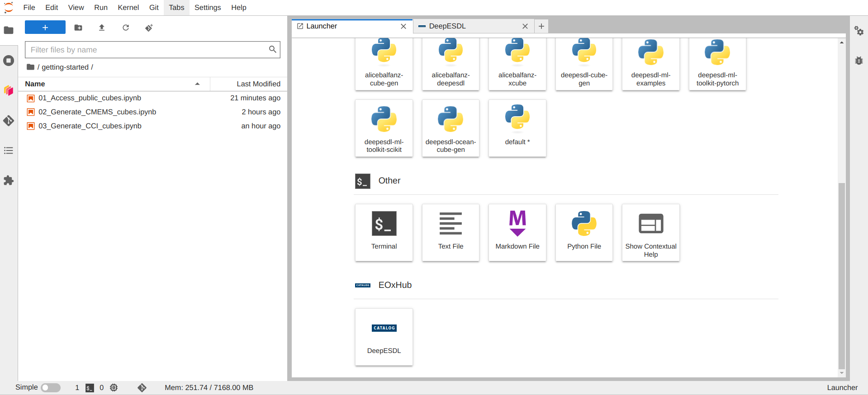Click the Upload Files icon
This screenshot has width=868, height=395.
102,28
